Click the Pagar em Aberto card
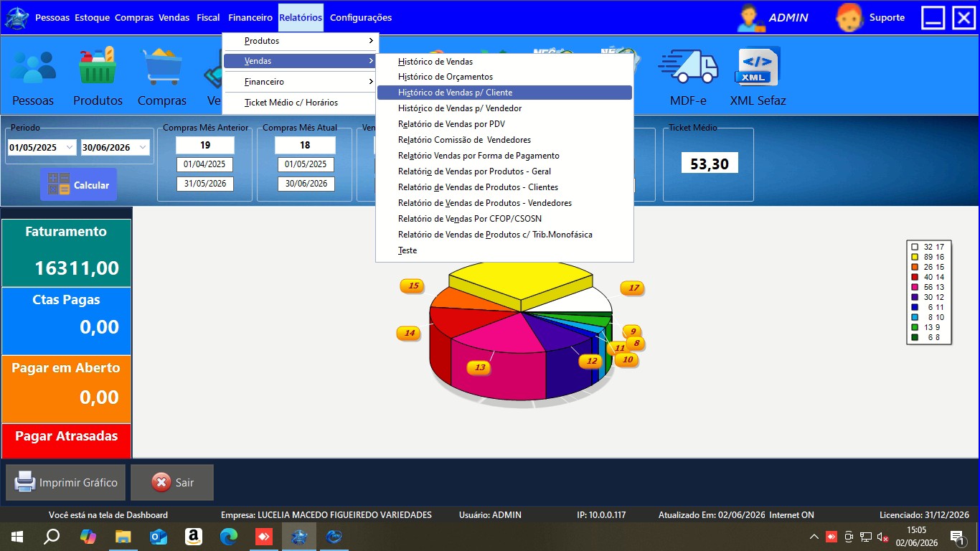This screenshot has width=980, height=551. click(x=67, y=389)
